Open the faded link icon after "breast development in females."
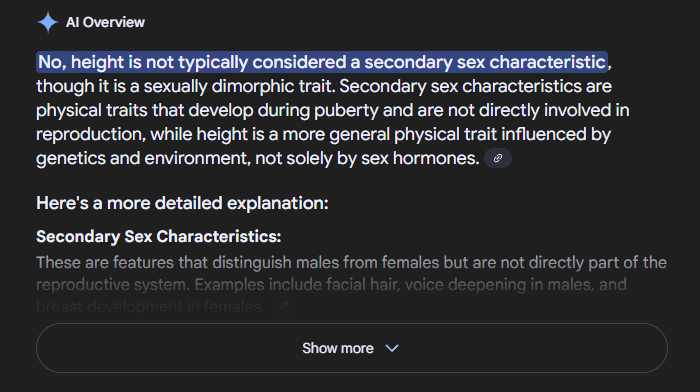Image resolution: width=700 pixels, height=392 pixels. (x=283, y=306)
